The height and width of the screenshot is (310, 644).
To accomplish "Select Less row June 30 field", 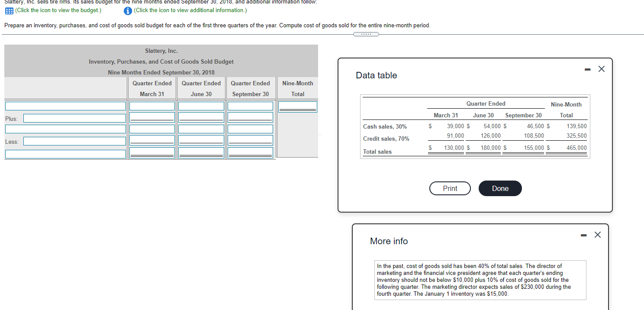I will click(x=201, y=140).
